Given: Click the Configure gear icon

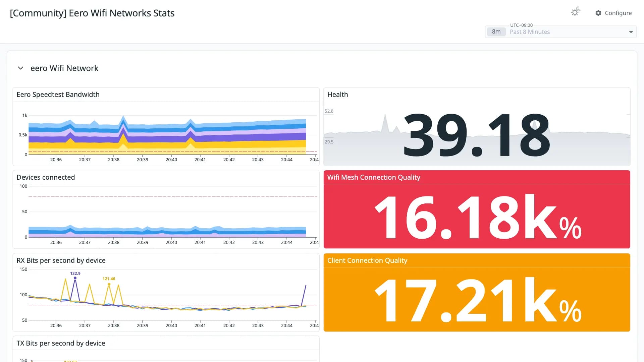Looking at the screenshot, I should tap(598, 13).
